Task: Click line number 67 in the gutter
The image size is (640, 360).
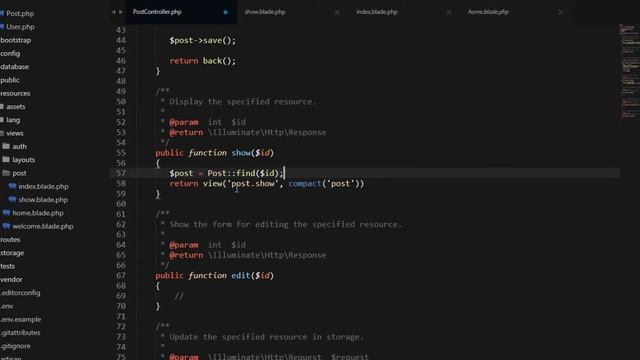Action: [121, 276]
